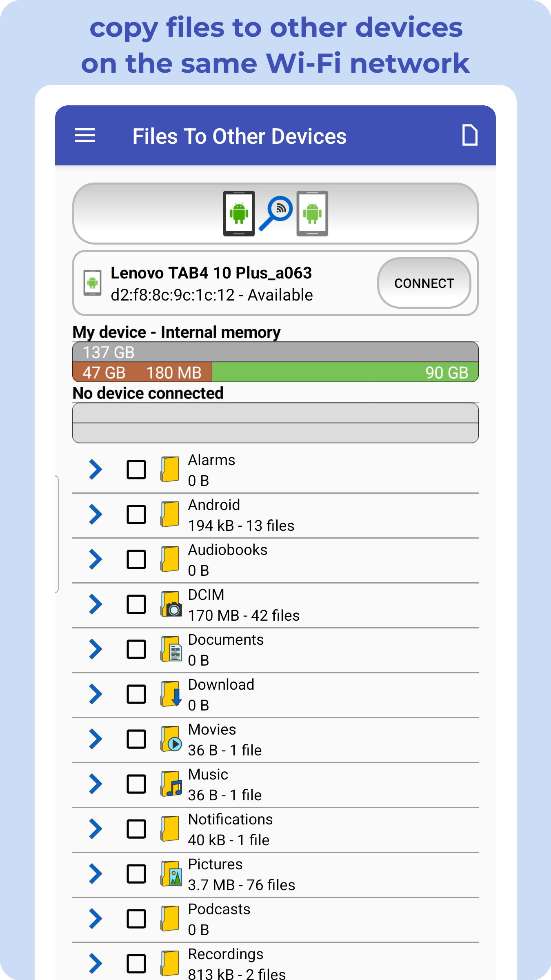Click the Download folder icon
The height and width of the screenshot is (980, 551).
point(171,694)
